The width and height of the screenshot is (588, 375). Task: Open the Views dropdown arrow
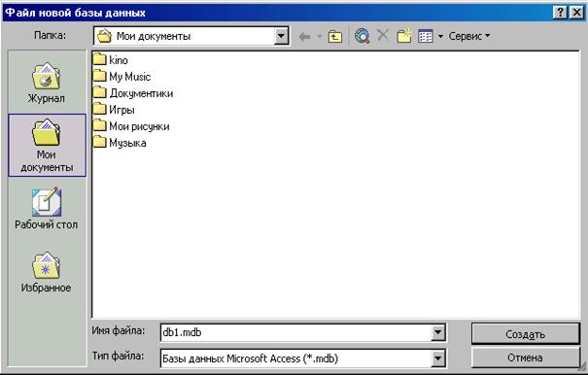(x=440, y=36)
